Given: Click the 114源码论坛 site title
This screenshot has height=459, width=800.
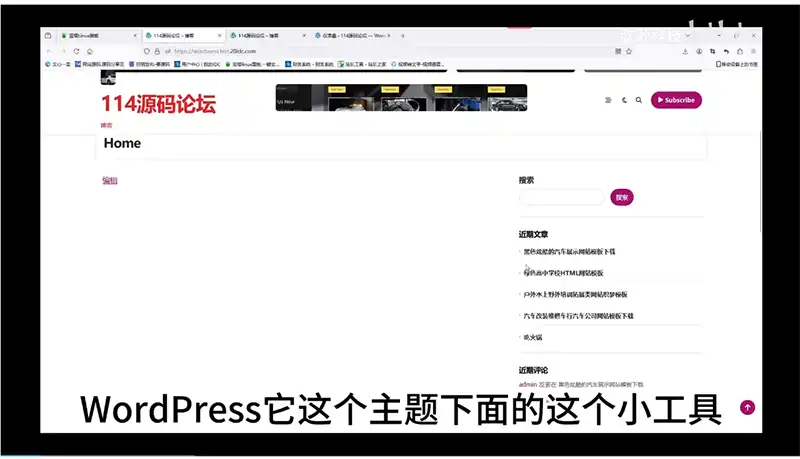Looking at the screenshot, I should tap(157, 103).
